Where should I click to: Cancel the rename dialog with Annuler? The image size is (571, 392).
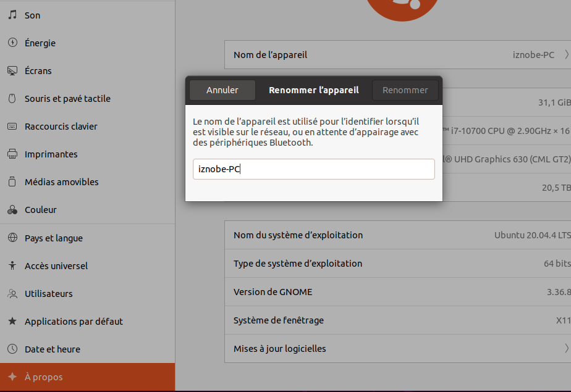[x=222, y=90]
